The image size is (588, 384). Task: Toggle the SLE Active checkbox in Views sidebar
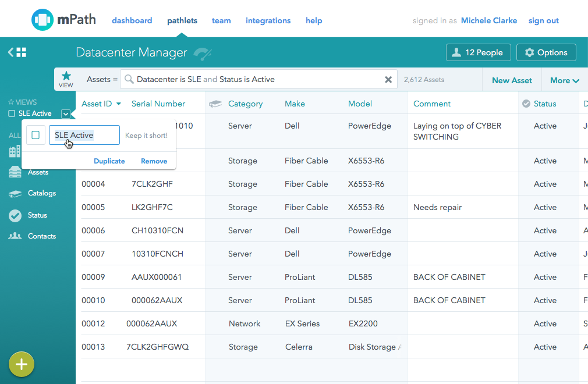(12, 113)
